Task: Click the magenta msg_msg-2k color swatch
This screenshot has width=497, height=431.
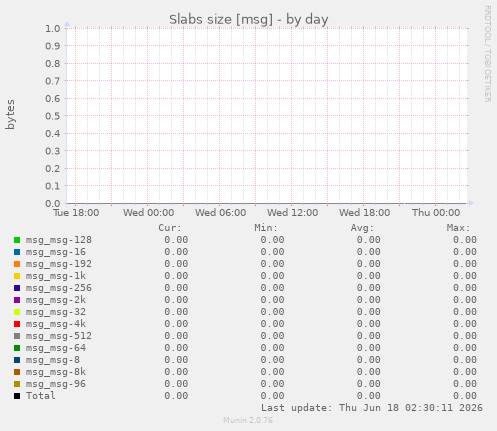Action: [17, 300]
